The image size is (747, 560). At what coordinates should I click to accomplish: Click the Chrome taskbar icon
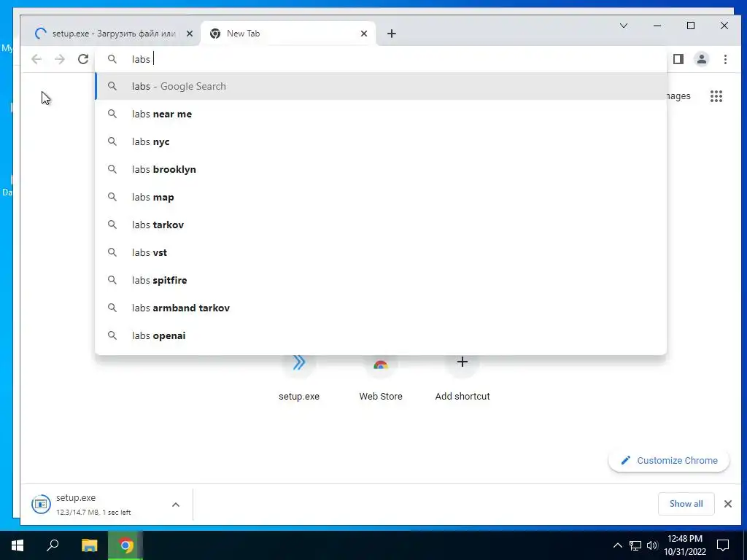pos(125,545)
